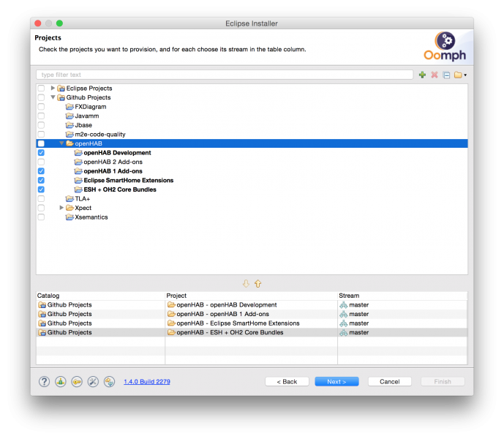The image size is (504, 439).
Task: Click master stream icon for Eclipse SmartHome Extensions
Action: [x=344, y=323]
